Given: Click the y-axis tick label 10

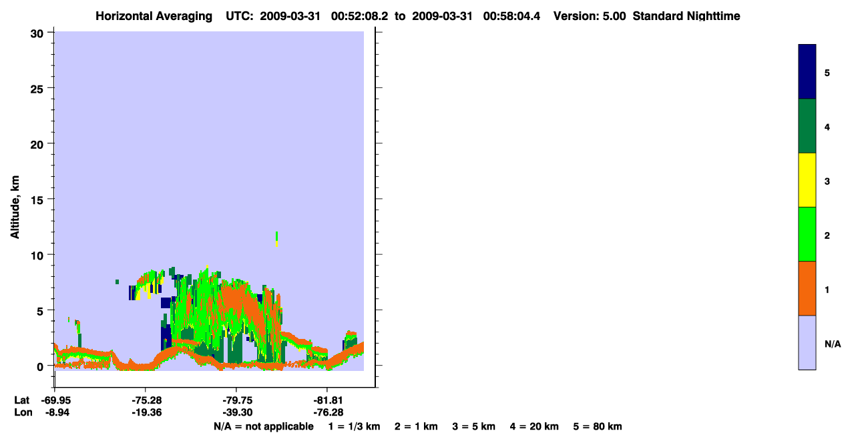Looking at the screenshot, I should tap(38, 255).
